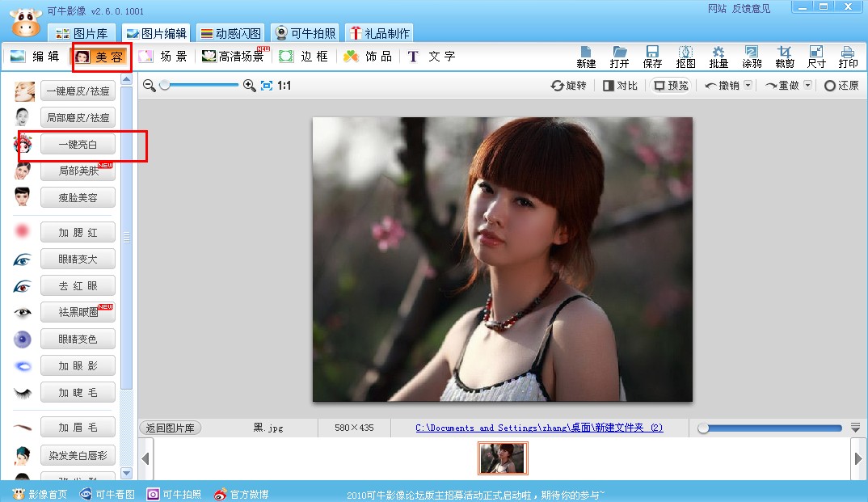868x502 pixels.
Task: Switch to the 动感闪图 tab
Action: point(231,33)
